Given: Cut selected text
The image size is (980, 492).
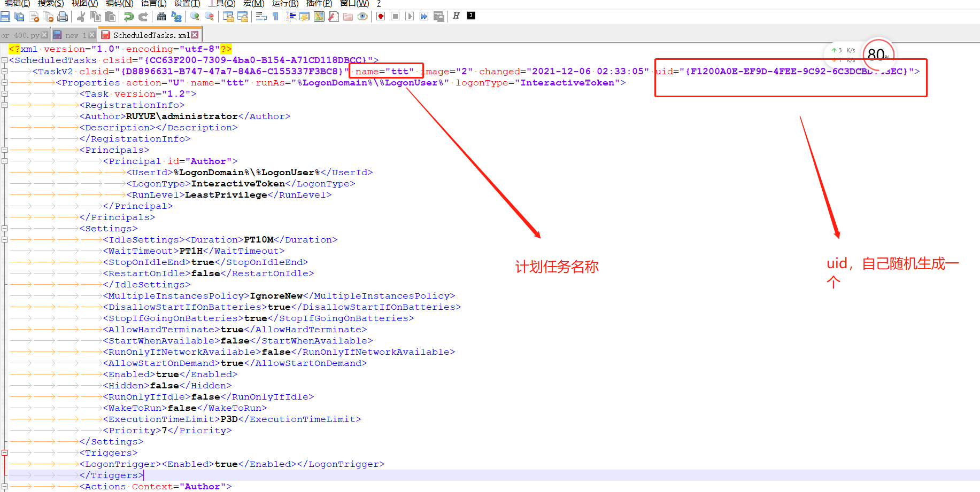Looking at the screenshot, I should point(81,17).
